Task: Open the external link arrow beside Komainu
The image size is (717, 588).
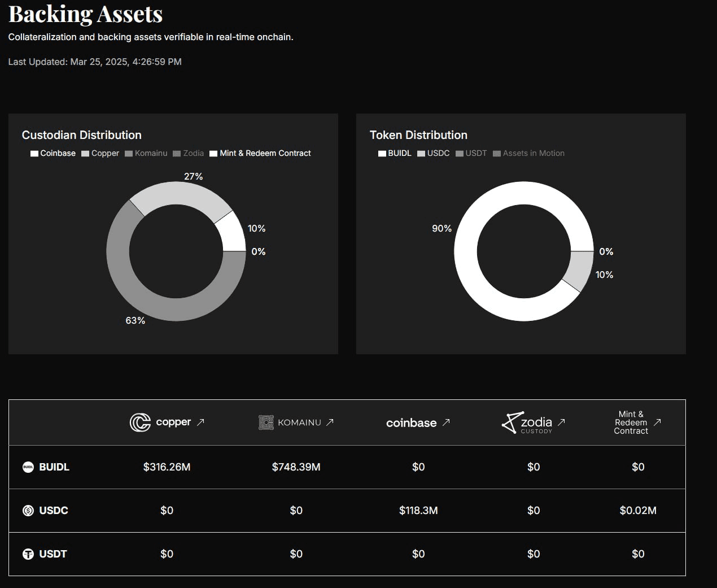Action: pyautogui.click(x=330, y=422)
